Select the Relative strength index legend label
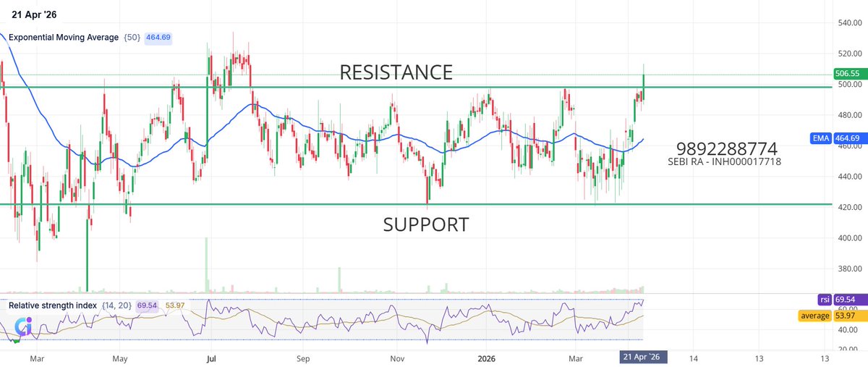Screen dimensions: 868x367 (53, 305)
